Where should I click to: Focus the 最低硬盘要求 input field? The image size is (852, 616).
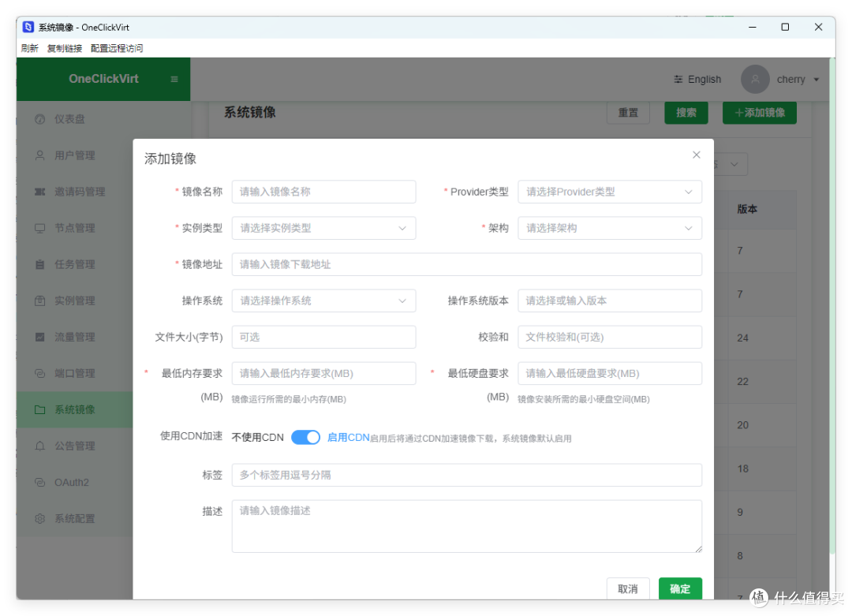click(610, 373)
